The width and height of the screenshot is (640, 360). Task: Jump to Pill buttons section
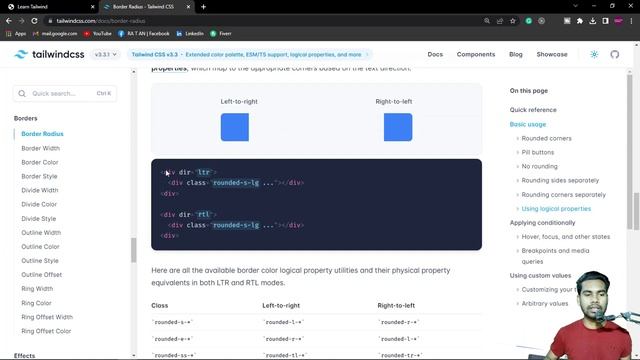538,152
